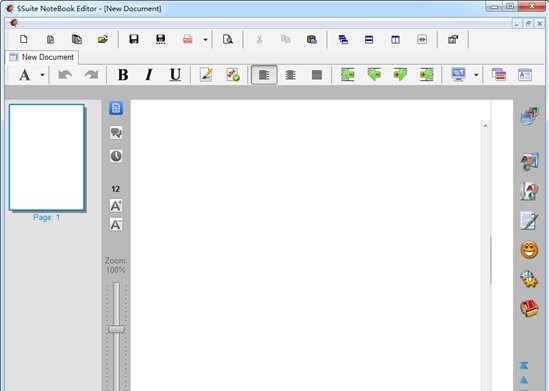Screen dimensions: 549x391
Task: Click the fourth green arrow spacing icon
Action: [x=427, y=75]
